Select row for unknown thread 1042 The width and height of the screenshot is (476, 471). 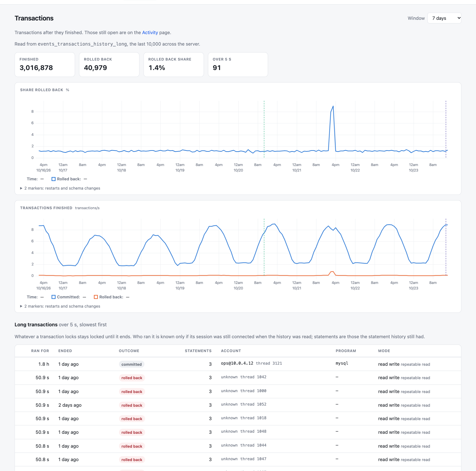238,378
